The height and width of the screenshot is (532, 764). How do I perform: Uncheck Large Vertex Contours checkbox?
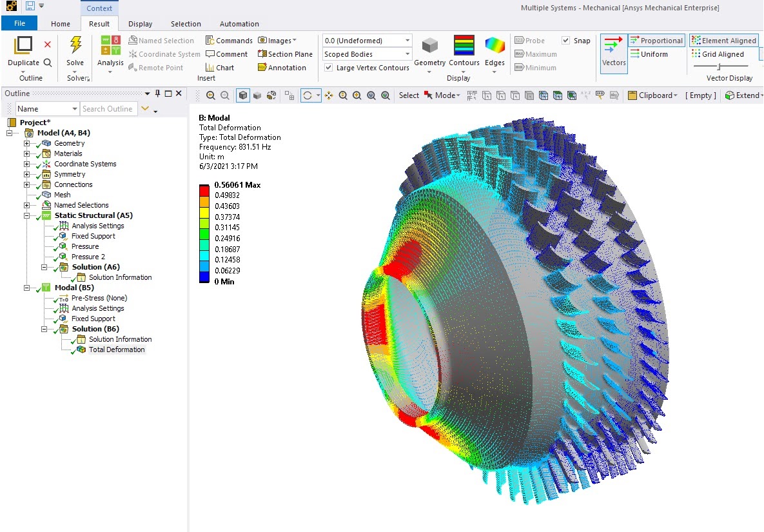(x=329, y=68)
